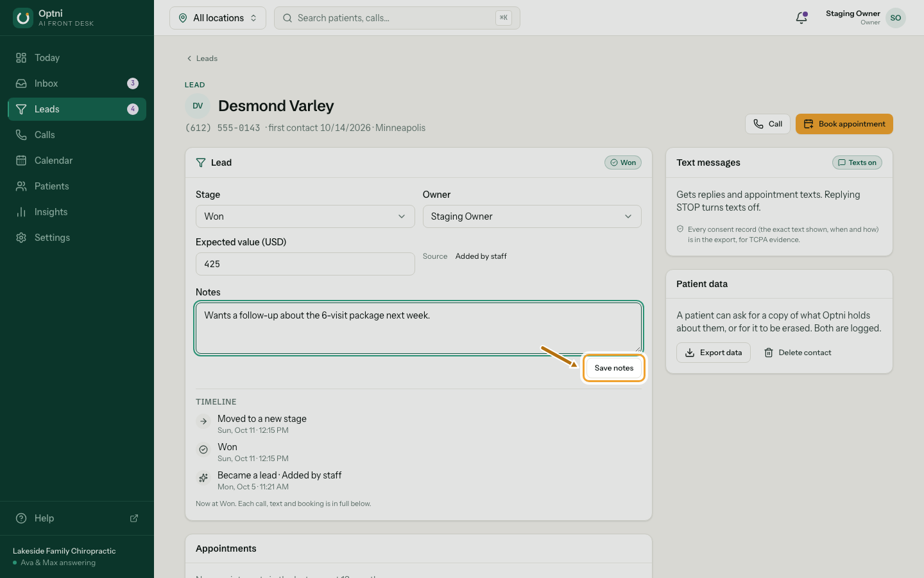Focus the Search patients, calls field

[397, 18]
